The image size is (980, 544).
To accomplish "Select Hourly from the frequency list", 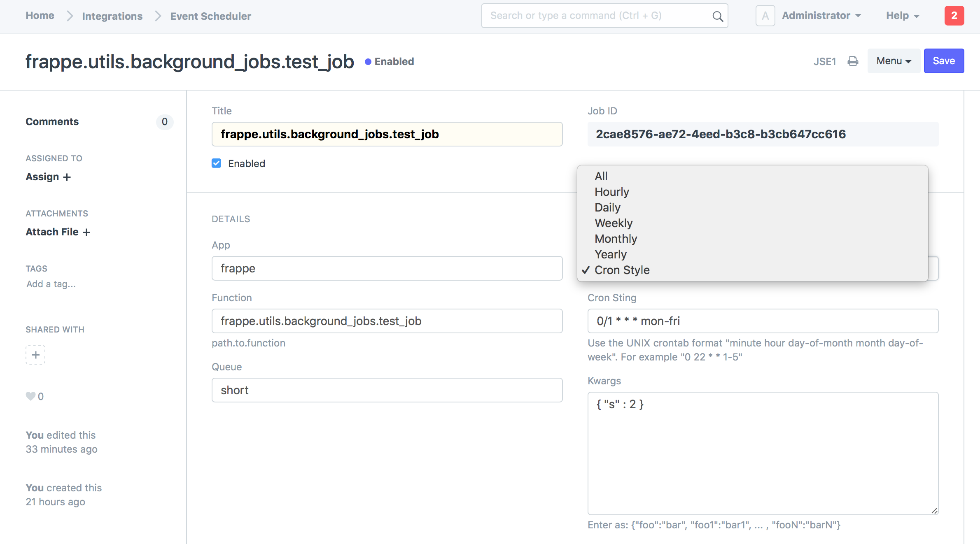I will 611,192.
